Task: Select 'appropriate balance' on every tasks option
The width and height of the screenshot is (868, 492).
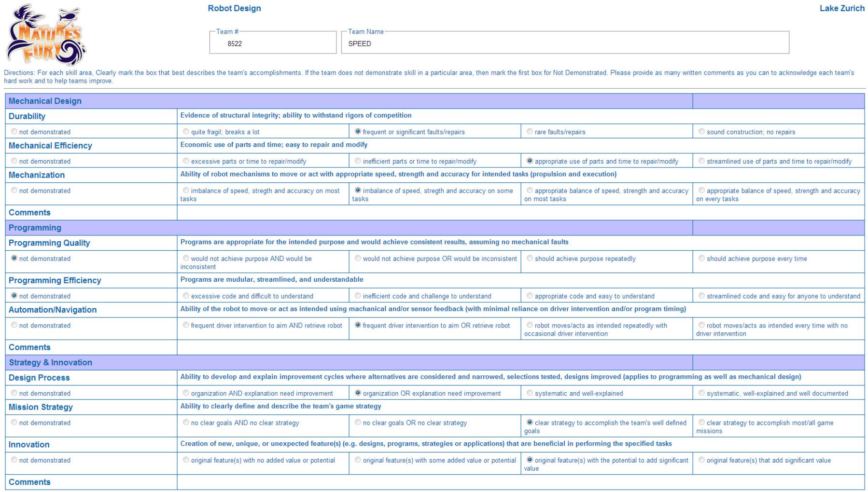Action: (x=701, y=191)
